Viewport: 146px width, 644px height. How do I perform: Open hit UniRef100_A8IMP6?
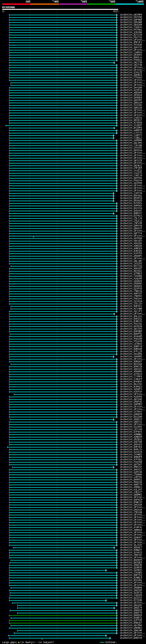pyautogui.click(x=131, y=15)
